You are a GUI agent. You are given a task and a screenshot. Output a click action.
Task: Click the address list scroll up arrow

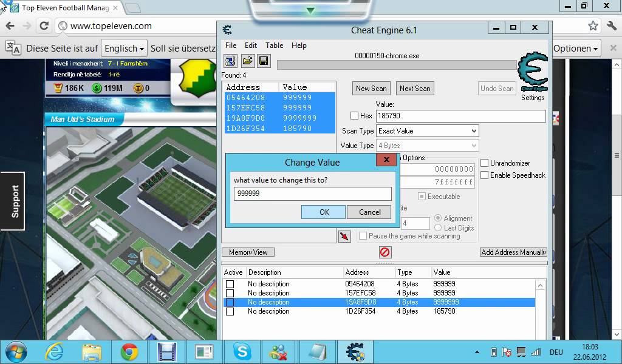(x=540, y=286)
